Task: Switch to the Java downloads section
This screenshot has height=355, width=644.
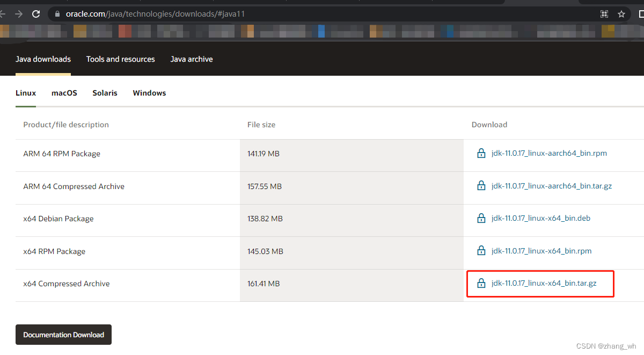Action: tap(43, 59)
